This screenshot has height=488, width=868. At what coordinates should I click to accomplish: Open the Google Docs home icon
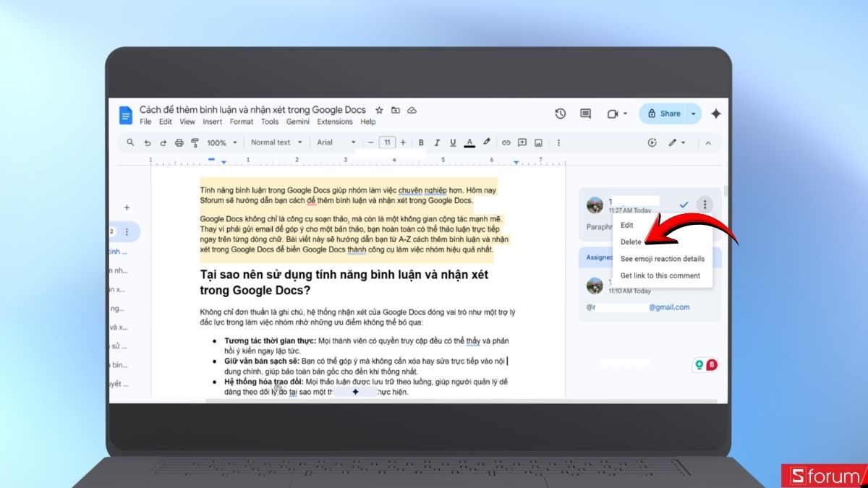[125, 115]
